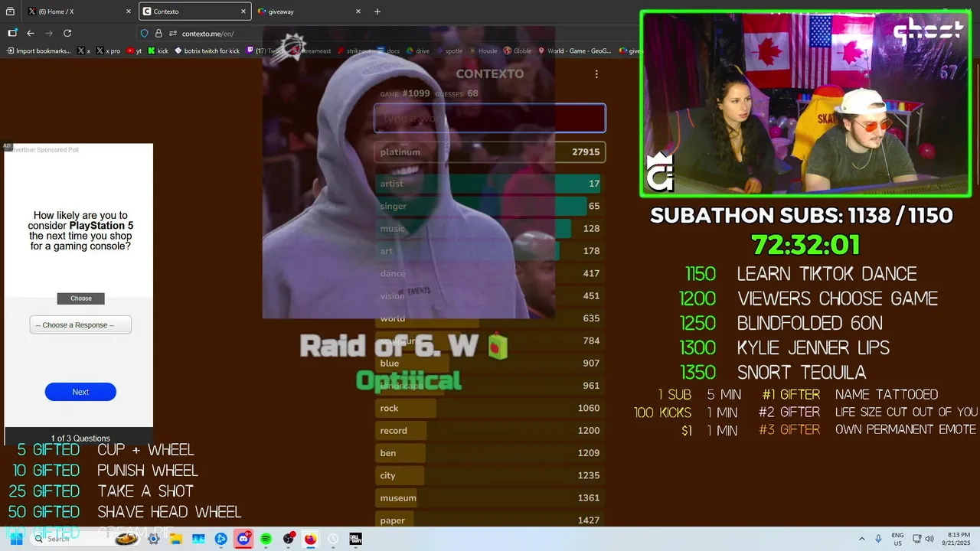Open Discord from the taskbar
The height and width of the screenshot is (551, 980).
[243, 539]
